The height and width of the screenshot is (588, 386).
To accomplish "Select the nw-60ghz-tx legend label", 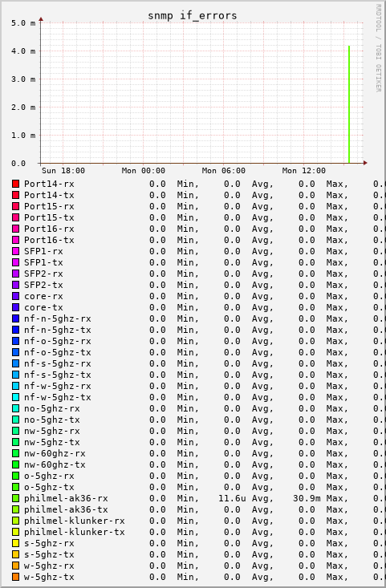I will coord(55,464).
